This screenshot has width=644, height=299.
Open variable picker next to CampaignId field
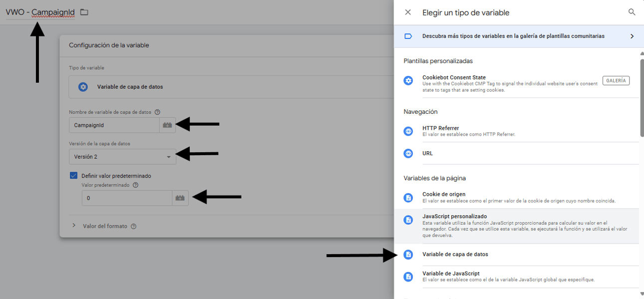[x=167, y=125]
